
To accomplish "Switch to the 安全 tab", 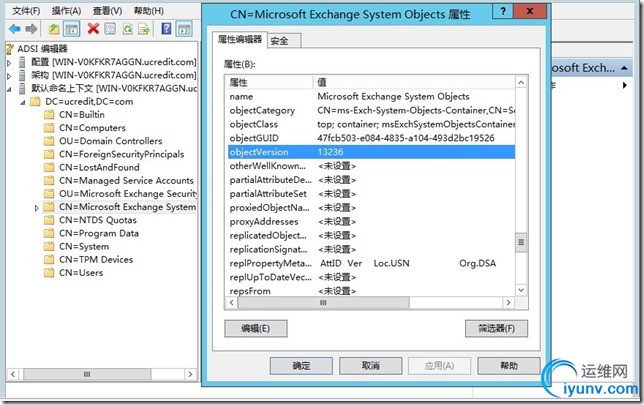I will (x=284, y=41).
